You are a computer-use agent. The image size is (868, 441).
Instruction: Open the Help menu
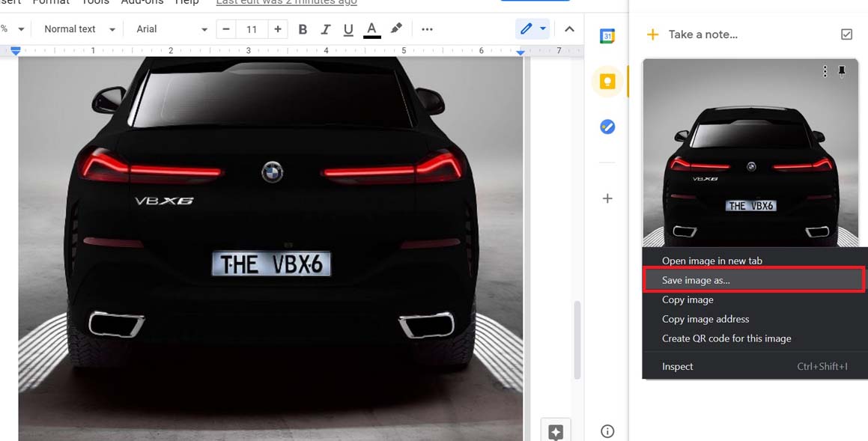pos(186,2)
